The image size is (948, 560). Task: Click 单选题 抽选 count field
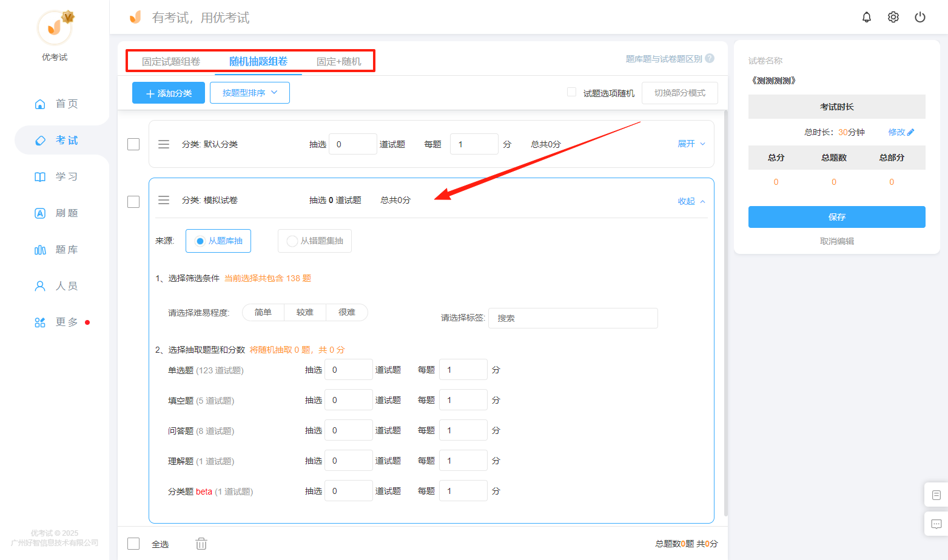349,370
